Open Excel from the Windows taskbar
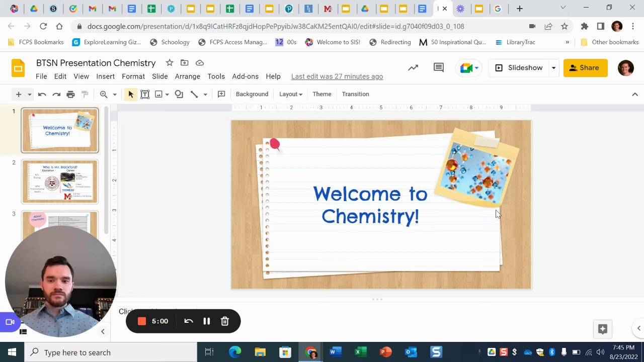Image resolution: width=644 pixels, height=362 pixels. point(360,352)
